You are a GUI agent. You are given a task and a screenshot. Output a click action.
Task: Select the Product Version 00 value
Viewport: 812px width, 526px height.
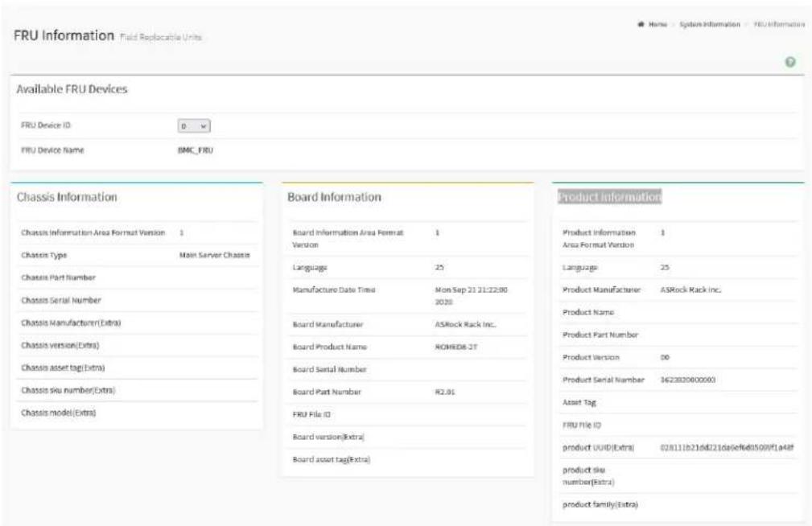[x=665, y=358]
